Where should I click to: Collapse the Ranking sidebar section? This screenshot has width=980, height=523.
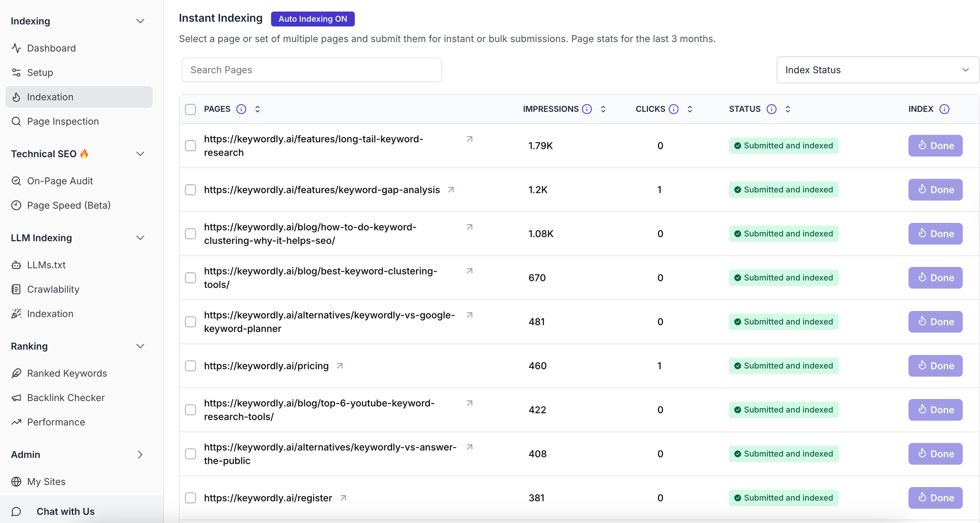(140, 346)
